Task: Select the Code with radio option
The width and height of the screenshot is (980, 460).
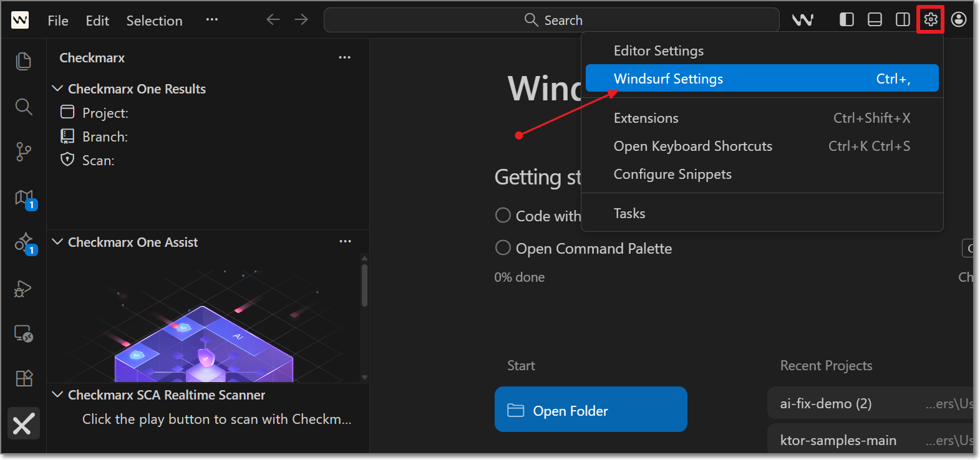Action: [x=503, y=216]
